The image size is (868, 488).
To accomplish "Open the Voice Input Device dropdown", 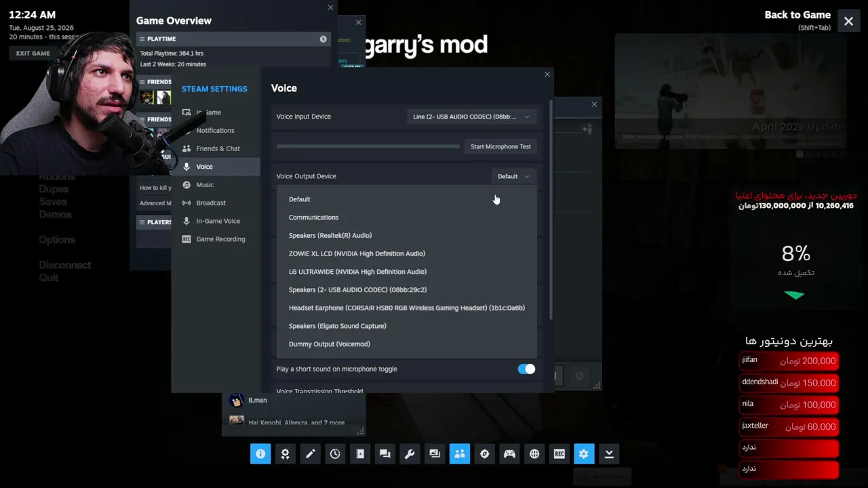I will coord(471,117).
